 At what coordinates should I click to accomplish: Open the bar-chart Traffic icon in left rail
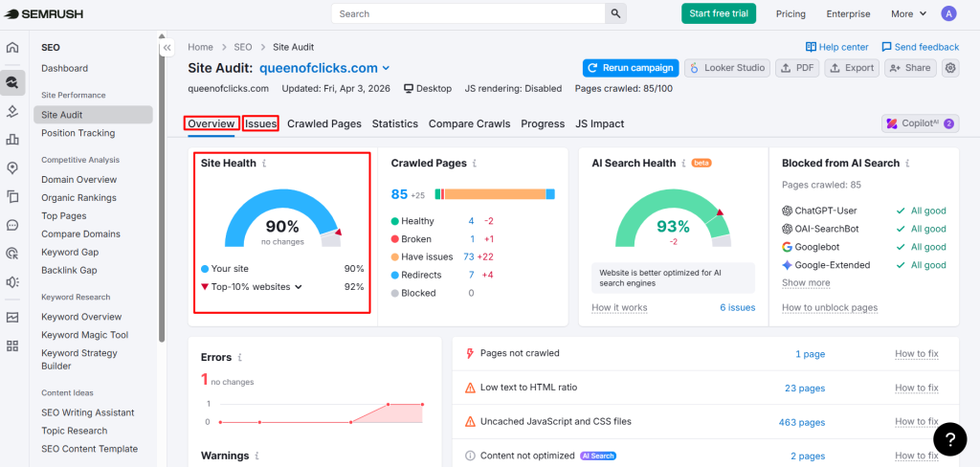(12, 139)
